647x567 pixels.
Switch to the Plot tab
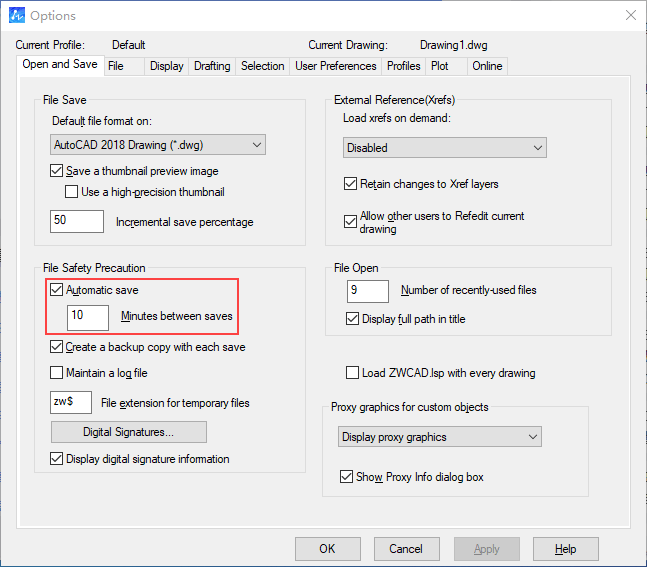446,66
